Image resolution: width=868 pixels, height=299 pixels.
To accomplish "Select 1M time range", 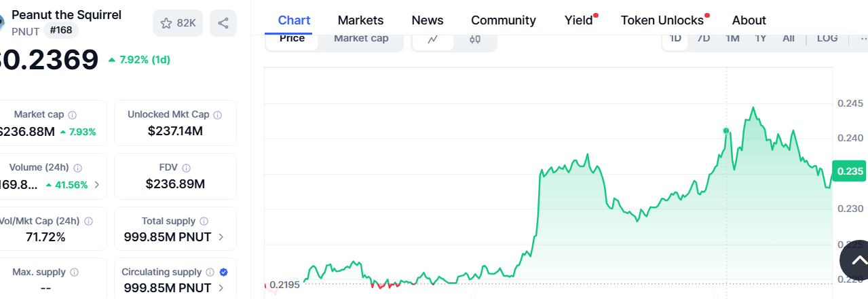I will click(732, 38).
